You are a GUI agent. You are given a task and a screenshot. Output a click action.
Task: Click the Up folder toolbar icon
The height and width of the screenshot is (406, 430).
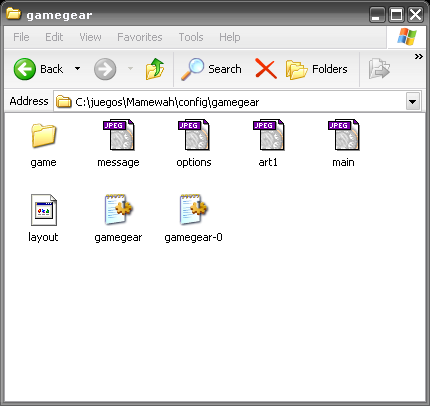(x=155, y=69)
